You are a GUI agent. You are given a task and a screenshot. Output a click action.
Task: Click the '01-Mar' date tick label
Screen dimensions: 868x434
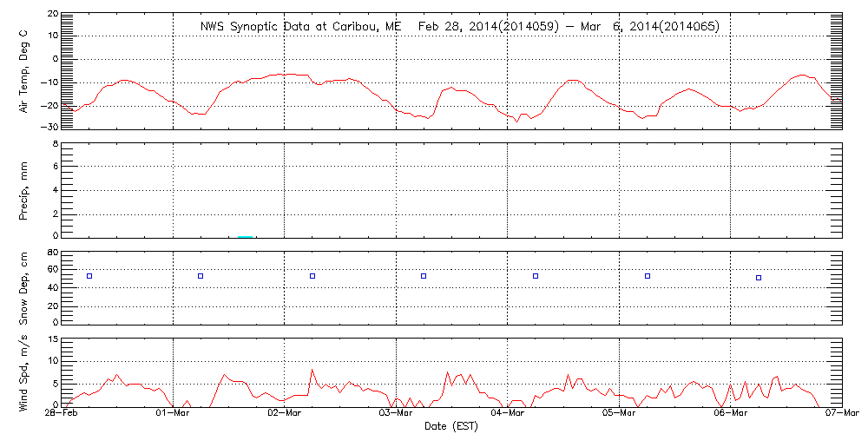[174, 415]
